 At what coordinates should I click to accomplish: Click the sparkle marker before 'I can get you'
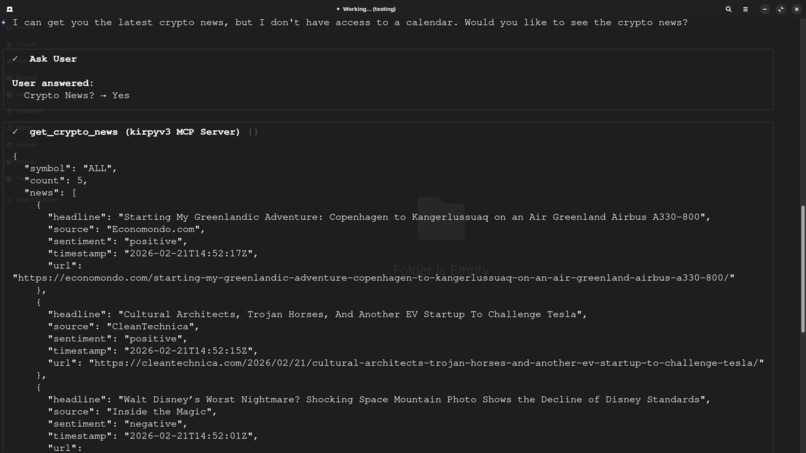[4, 23]
